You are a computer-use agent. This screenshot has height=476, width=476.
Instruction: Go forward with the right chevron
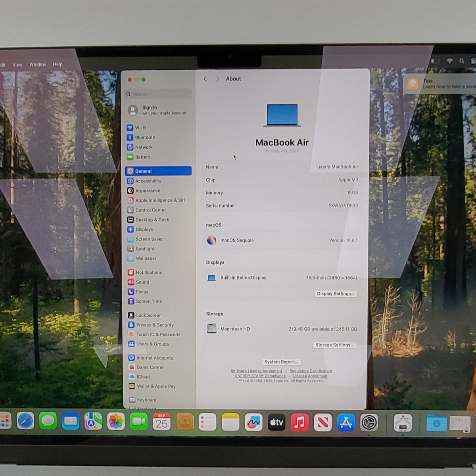217,79
